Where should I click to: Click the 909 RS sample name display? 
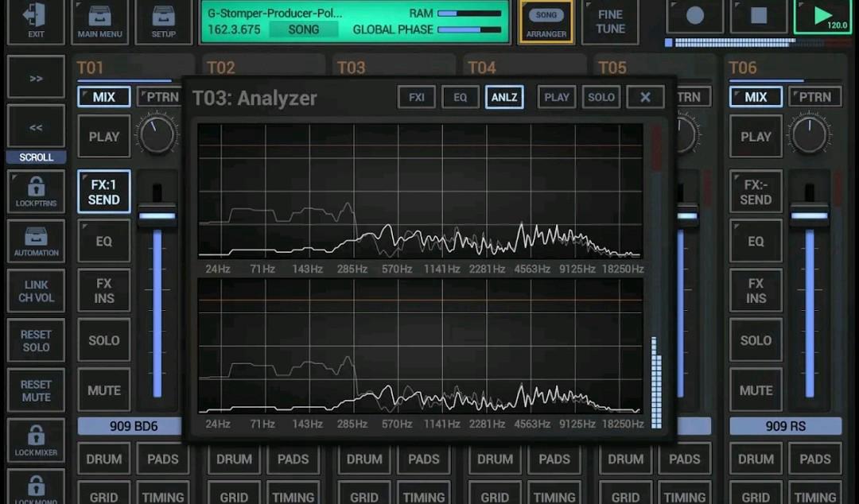coord(784,425)
